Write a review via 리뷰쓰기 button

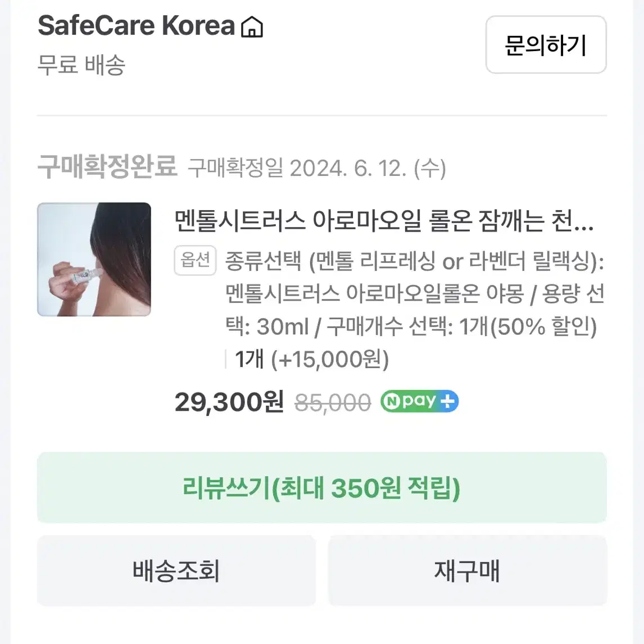click(321, 488)
